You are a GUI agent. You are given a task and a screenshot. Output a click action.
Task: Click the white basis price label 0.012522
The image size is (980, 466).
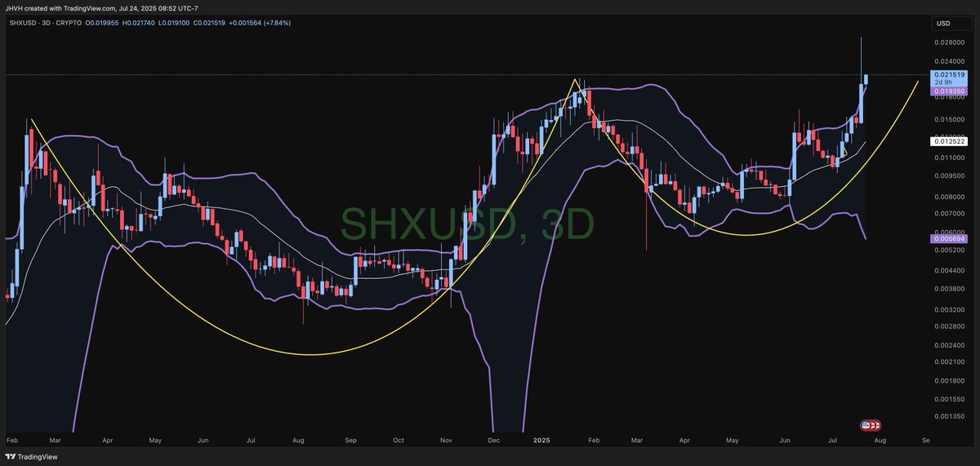950,141
